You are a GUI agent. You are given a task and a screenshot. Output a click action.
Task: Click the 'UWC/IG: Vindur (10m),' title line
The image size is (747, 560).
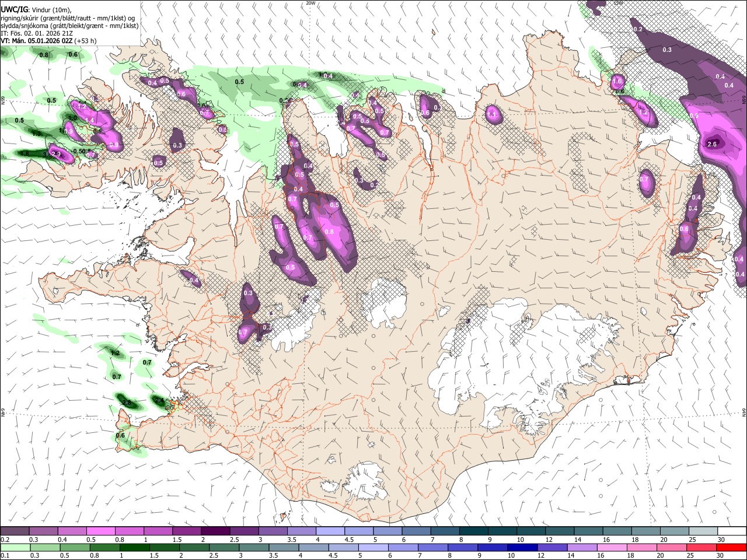36,10
